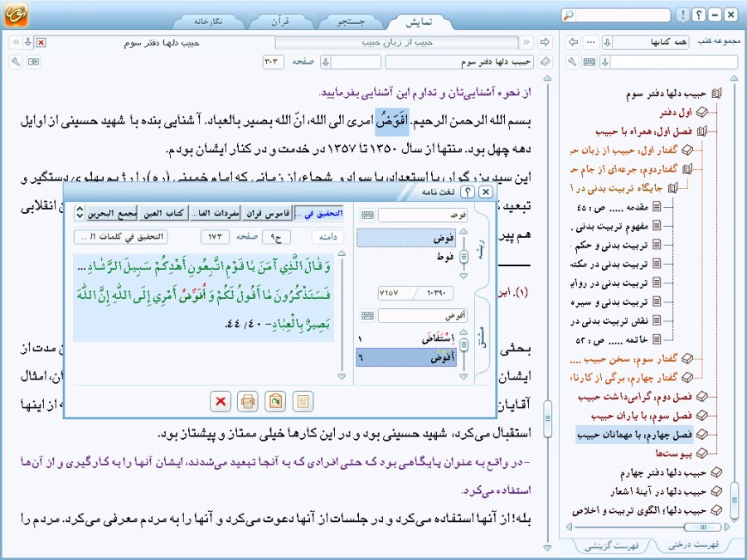This screenshot has width=747, height=560.
Task: Select the التحقیق في dictionary tab
Action: [x=318, y=214]
